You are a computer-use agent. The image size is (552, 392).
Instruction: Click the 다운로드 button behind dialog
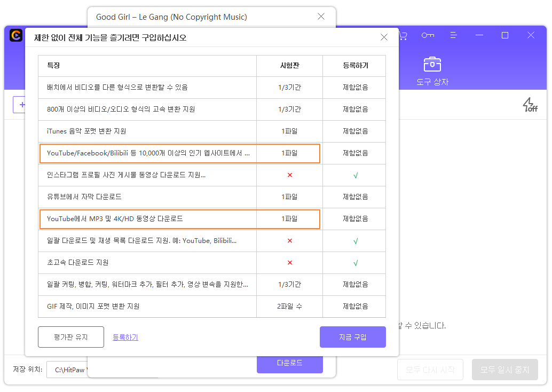(290, 364)
